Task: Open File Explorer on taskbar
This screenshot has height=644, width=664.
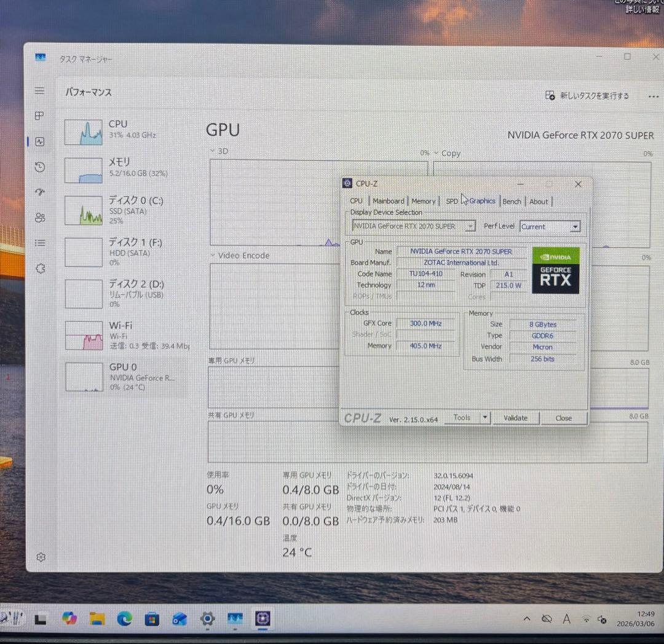Action: [97, 619]
